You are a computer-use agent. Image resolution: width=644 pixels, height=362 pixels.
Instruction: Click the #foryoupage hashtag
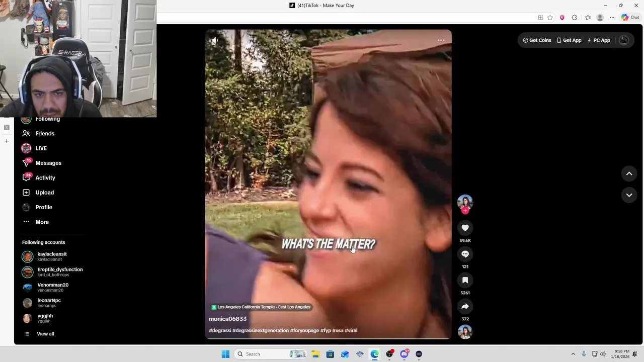304,330
